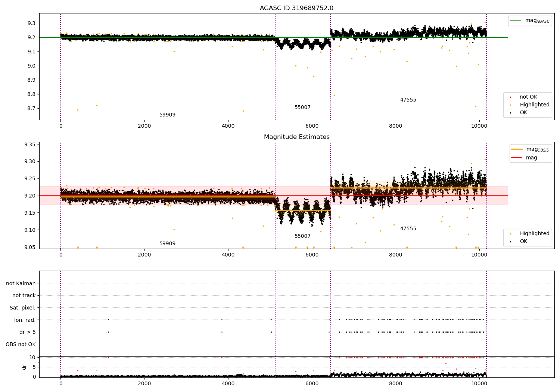The width and height of the screenshot is (560, 392).
Task: Click red line sample beside 'mag' legend entry
Action: coord(517,158)
